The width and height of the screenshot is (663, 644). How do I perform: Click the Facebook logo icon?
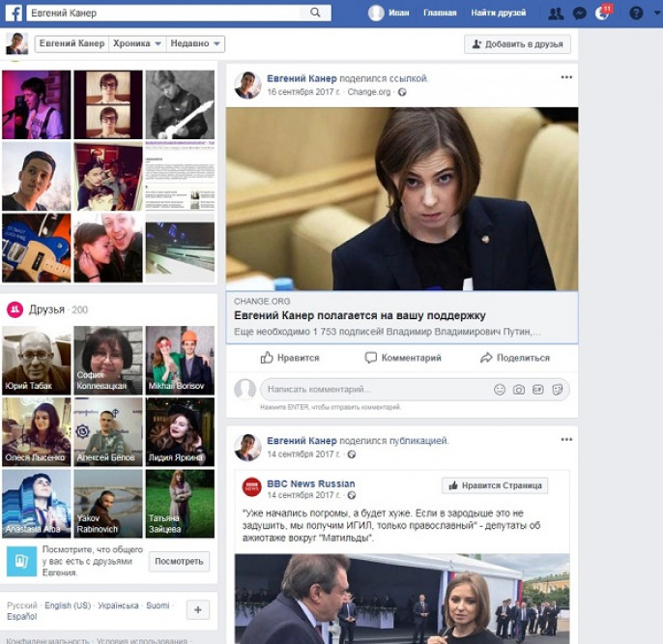tap(14, 14)
